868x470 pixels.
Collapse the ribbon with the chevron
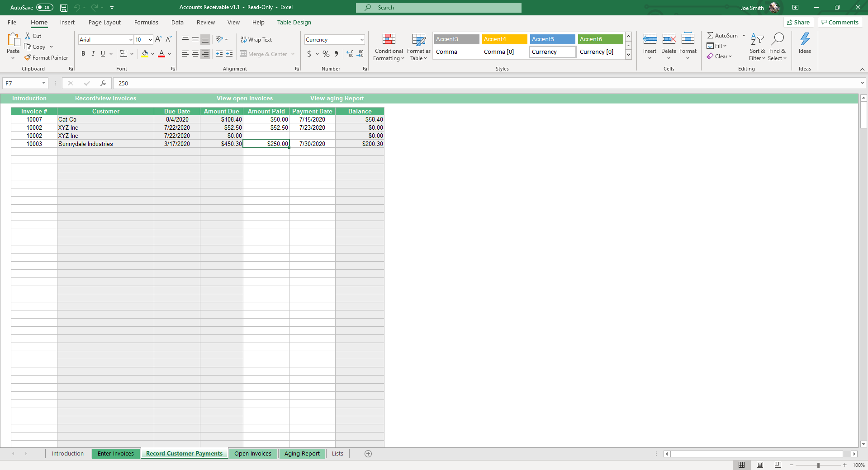pos(862,69)
